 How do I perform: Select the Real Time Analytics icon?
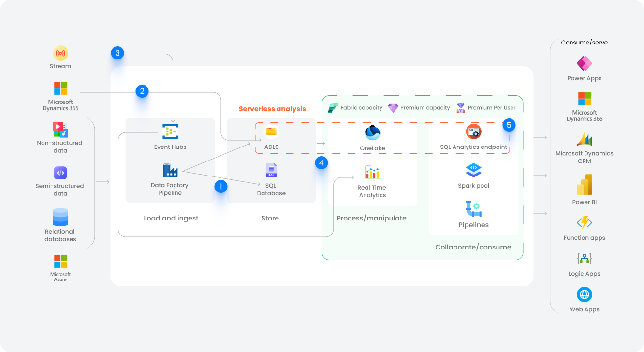373,170
